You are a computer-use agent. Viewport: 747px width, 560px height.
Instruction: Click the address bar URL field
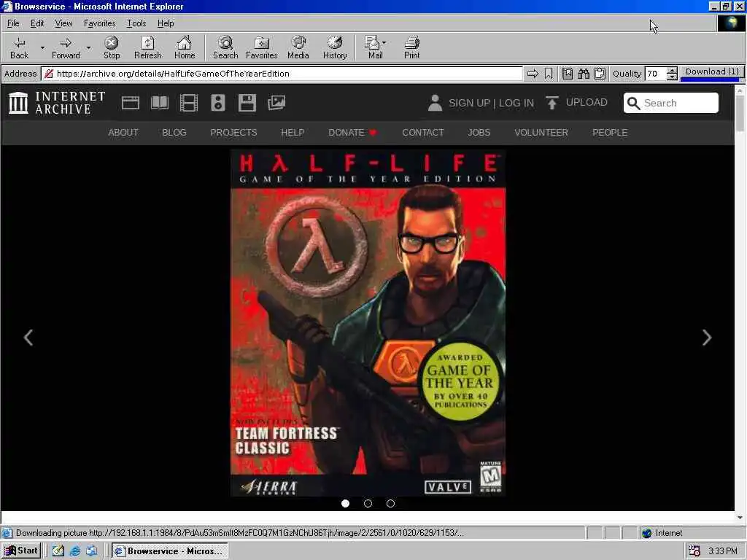(x=282, y=74)
